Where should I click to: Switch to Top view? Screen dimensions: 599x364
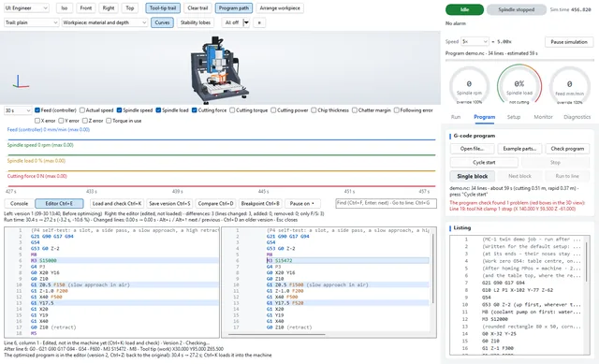(130, 8)
